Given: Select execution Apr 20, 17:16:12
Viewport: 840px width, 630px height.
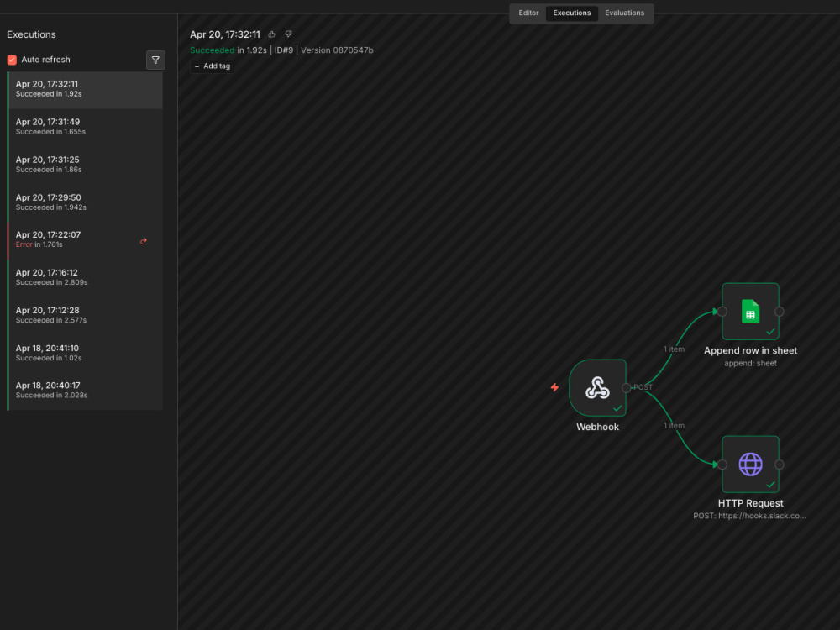Looking at the screenshot, I should click(x=85, y=277).
